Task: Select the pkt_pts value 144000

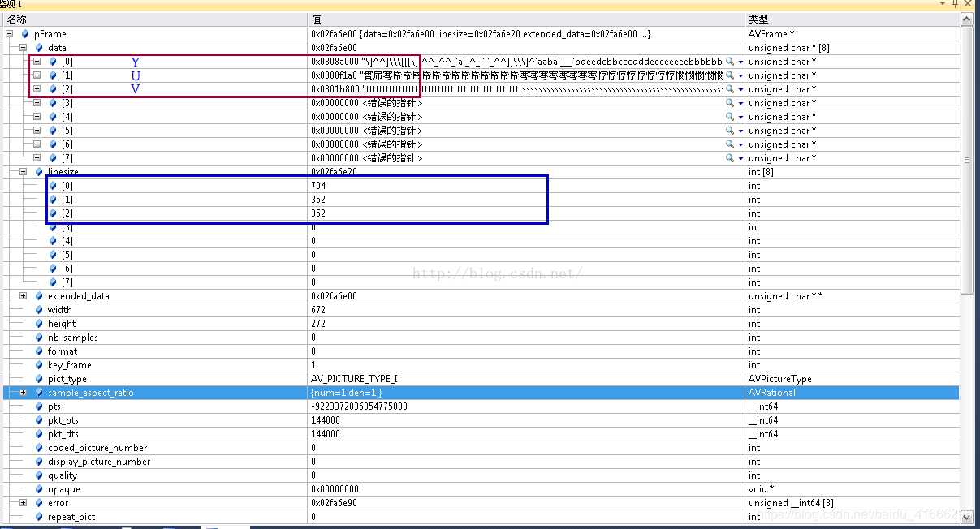Action: (x=326, y=420)
